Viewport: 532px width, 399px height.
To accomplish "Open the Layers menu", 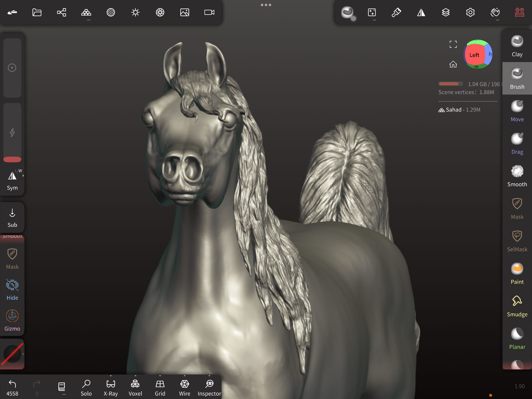I will (445, 13).
